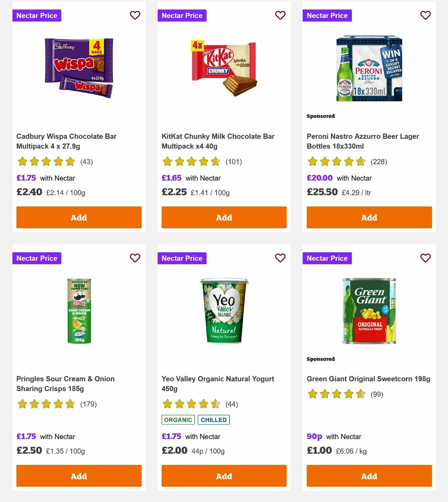
Task: Click the heart icon on Peroni beer card
Action: pos(425,15)
